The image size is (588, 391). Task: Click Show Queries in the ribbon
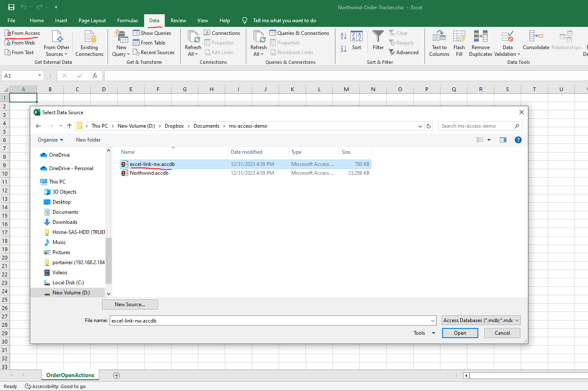click(152, 33)
